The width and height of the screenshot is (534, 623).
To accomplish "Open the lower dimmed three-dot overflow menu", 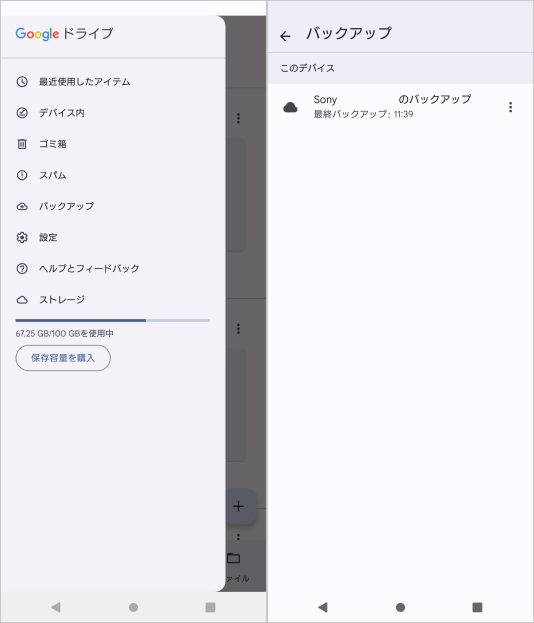I will point(238,328).
